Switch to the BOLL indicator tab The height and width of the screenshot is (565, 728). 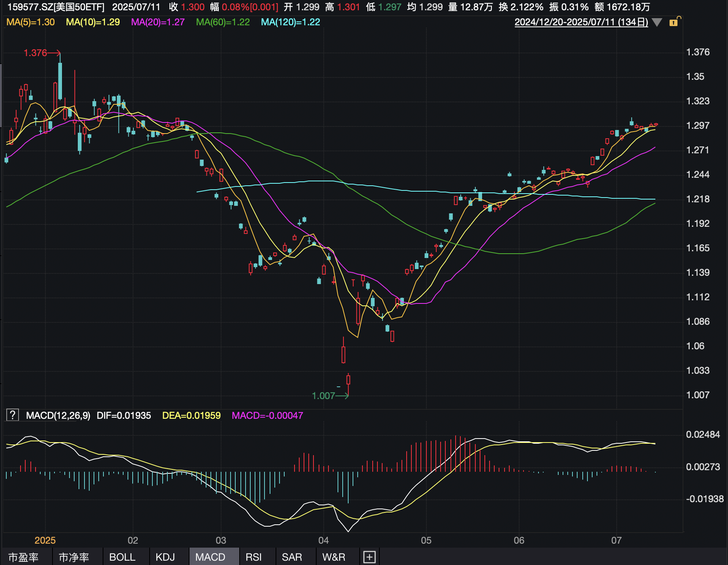[122, 557]
